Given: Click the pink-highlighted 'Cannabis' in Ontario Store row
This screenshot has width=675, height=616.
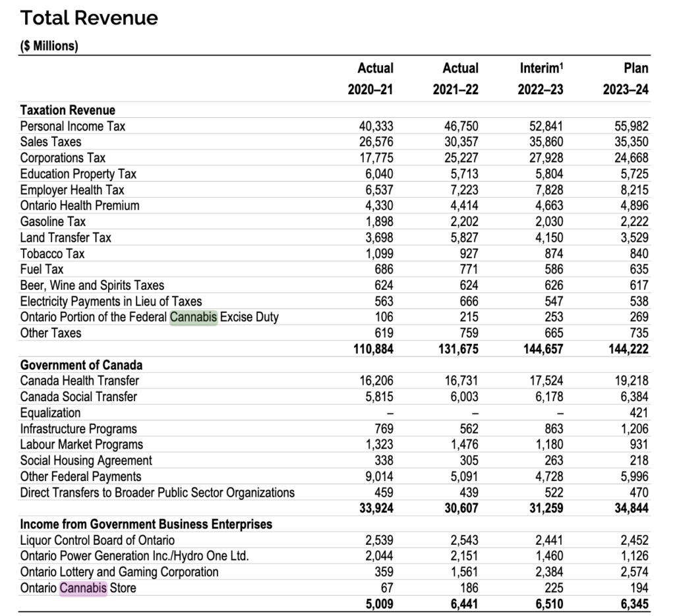Looking at the screenshot, I should (x=83, y=588).
